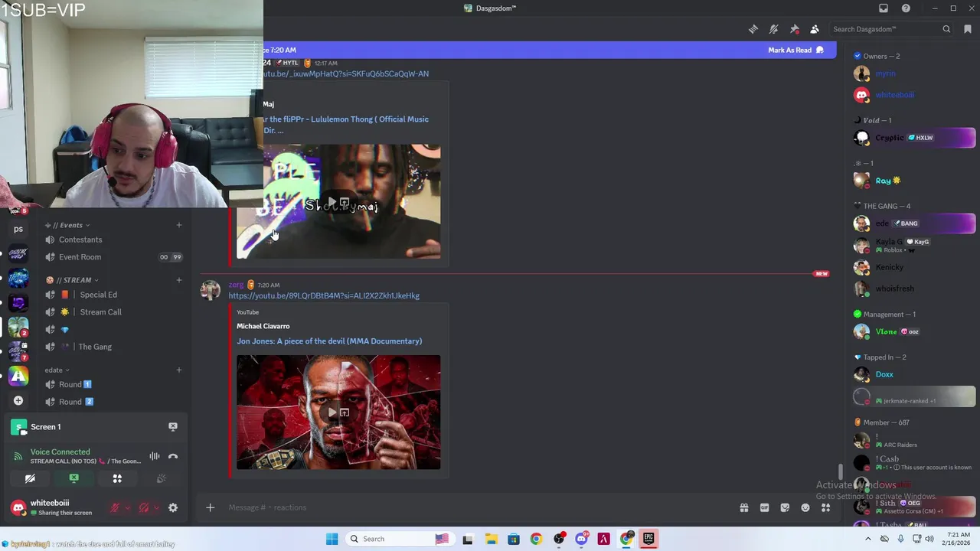Stop streaming Screen 1
Screen dimensions: 980x551
click(x=173, y=426)
